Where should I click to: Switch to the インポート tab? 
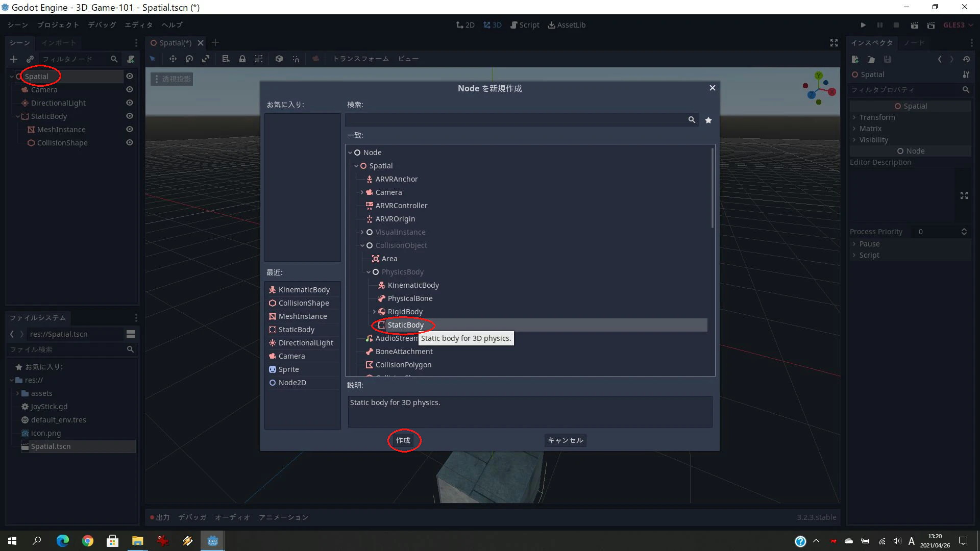click(59, 43)
